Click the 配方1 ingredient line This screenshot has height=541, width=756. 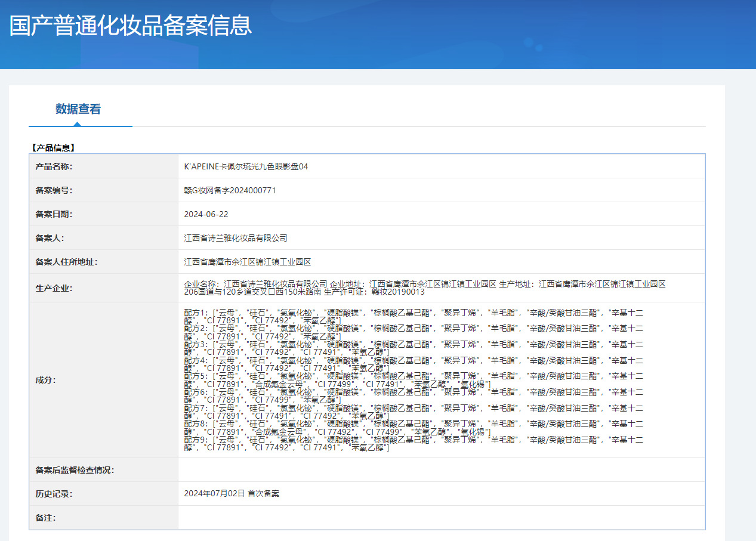click(413, 313)
